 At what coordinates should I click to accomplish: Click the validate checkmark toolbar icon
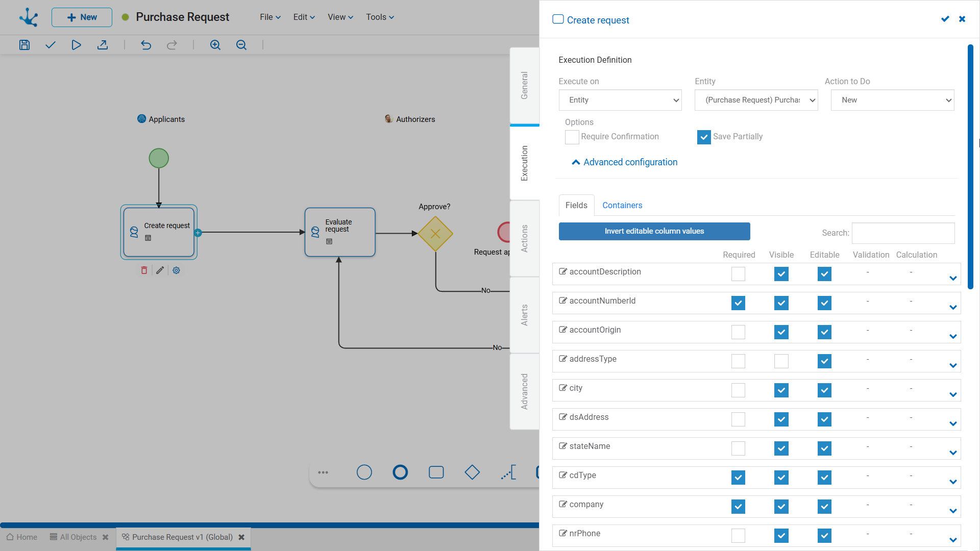50,45
